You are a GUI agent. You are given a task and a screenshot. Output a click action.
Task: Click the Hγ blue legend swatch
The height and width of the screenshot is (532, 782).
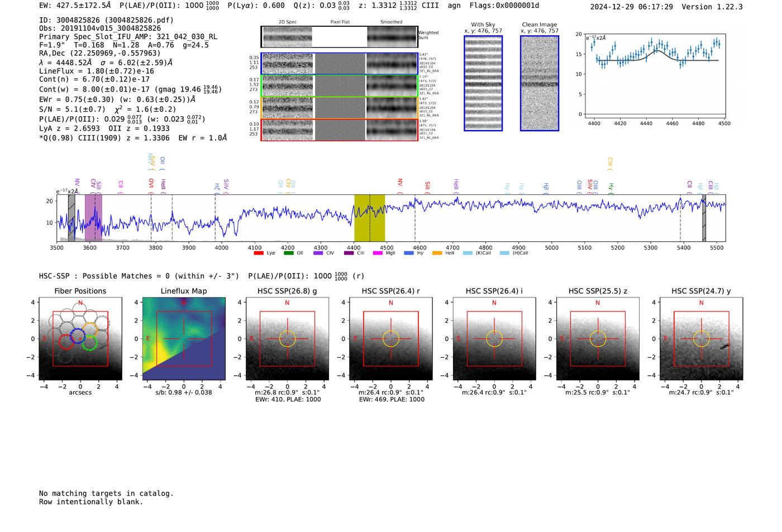point(409,253)
